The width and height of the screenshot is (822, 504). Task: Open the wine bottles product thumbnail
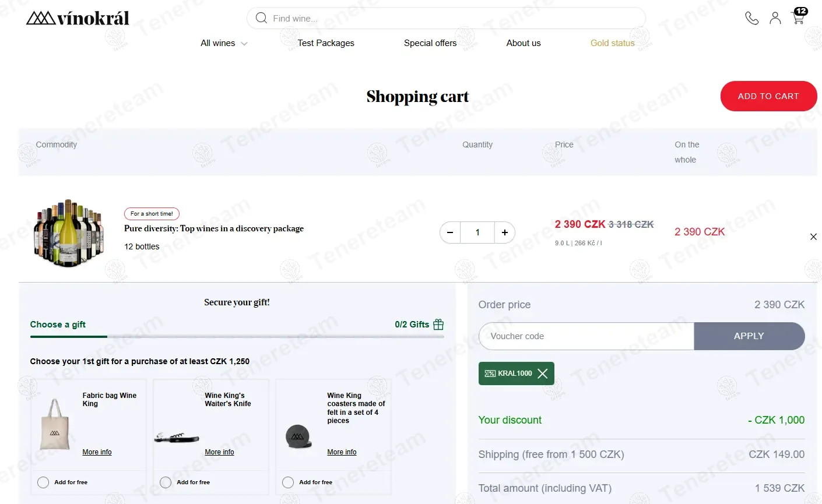[x=68, y=233]
